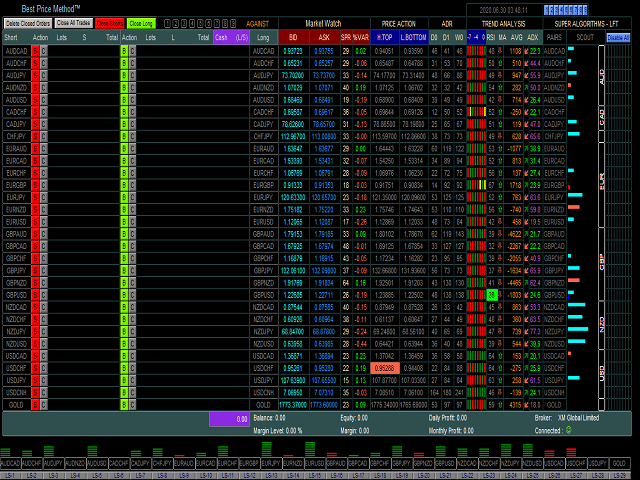Viewport: 640px width, 480px height.
Task: Select the LS-5 tab at the bottom
Action: (x=97, y=476)
